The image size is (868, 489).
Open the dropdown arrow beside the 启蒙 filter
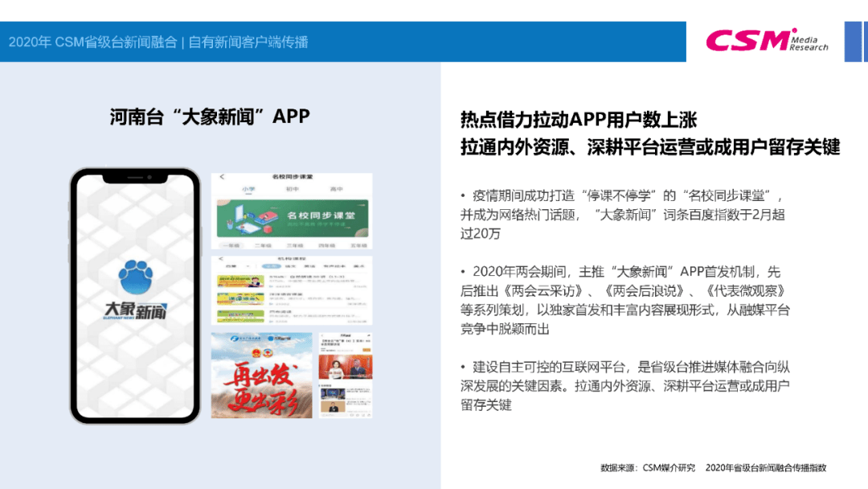click(x=246, y=266)
